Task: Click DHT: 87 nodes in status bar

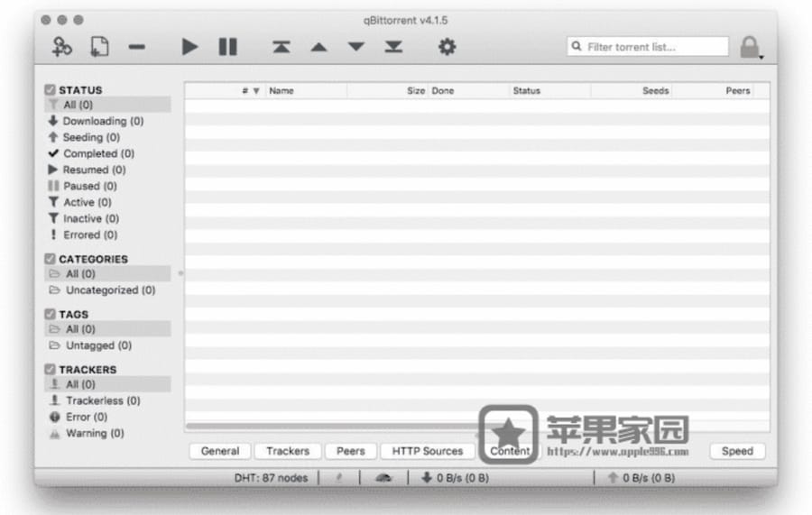Action: [x=271, y=478]
